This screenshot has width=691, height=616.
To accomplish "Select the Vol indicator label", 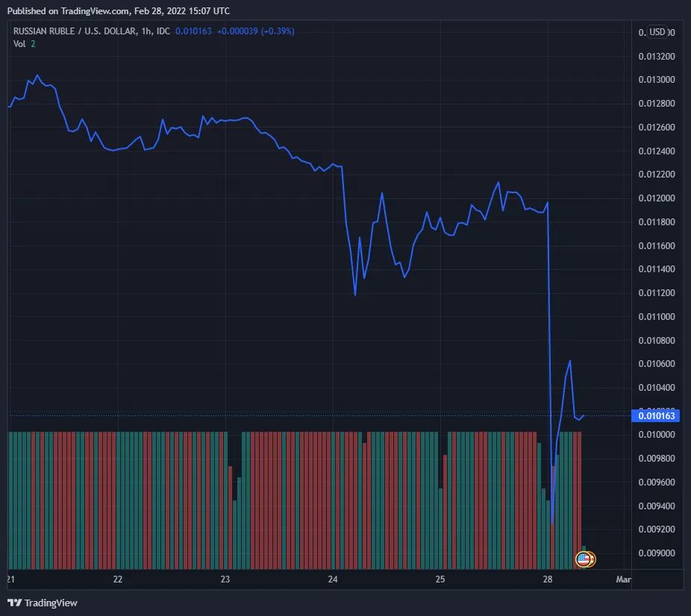I will [x=19, y=44].
